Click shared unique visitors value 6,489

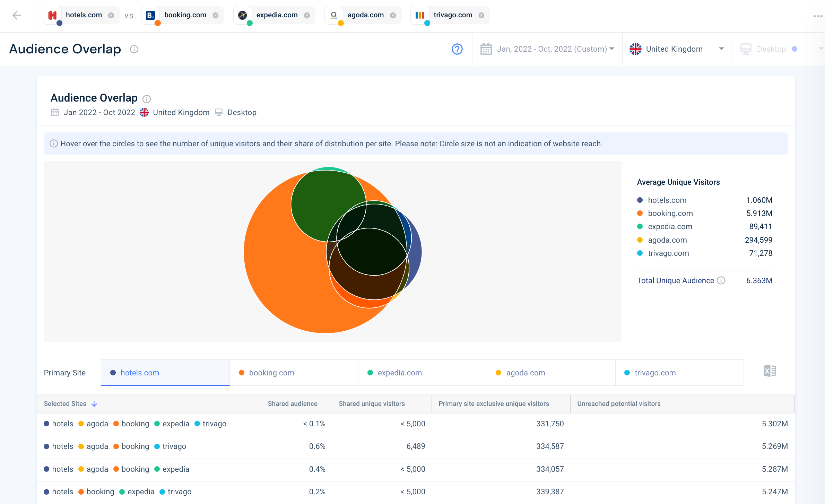416,446
